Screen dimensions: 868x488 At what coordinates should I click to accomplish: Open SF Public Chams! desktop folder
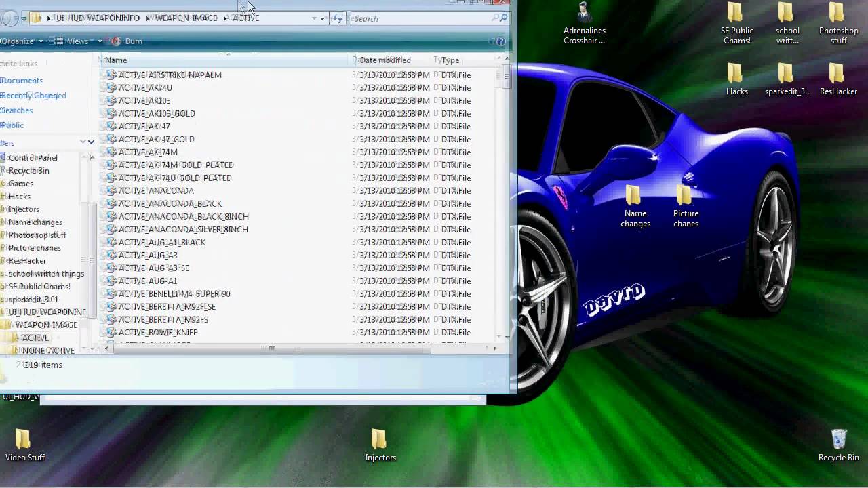736,24
